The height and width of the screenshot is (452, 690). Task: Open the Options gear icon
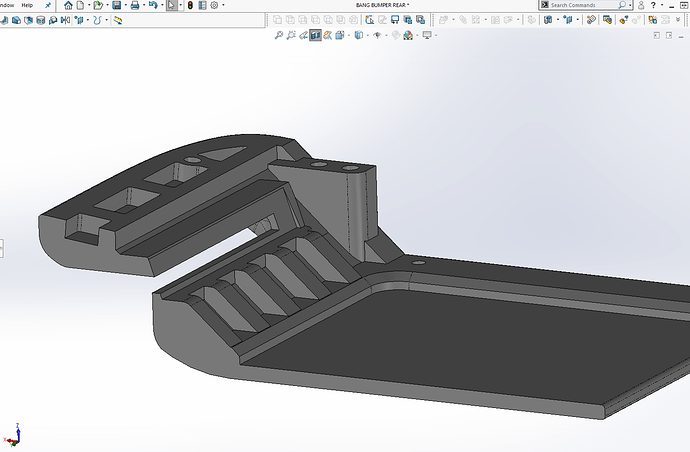coord(214,5)
